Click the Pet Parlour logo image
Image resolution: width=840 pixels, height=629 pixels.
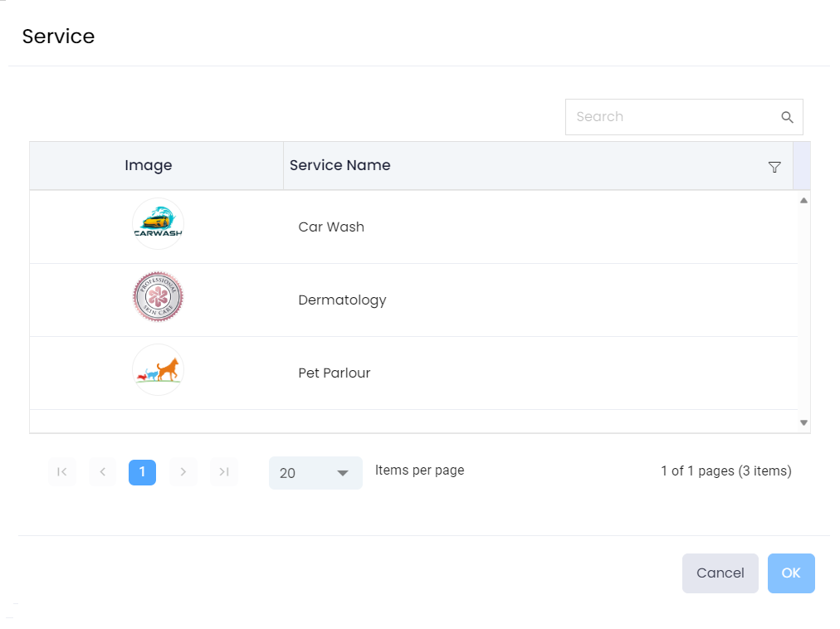(x=158, y=370)
